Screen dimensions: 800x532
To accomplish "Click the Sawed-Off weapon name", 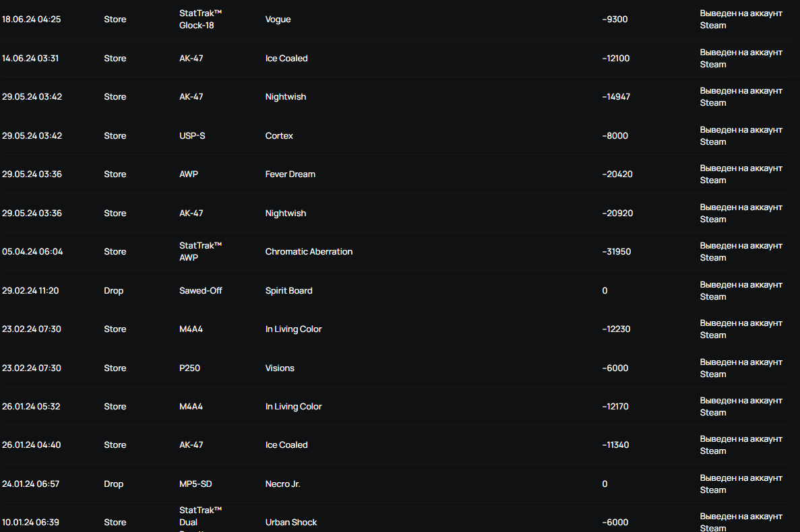I will (x=201, y=290).
